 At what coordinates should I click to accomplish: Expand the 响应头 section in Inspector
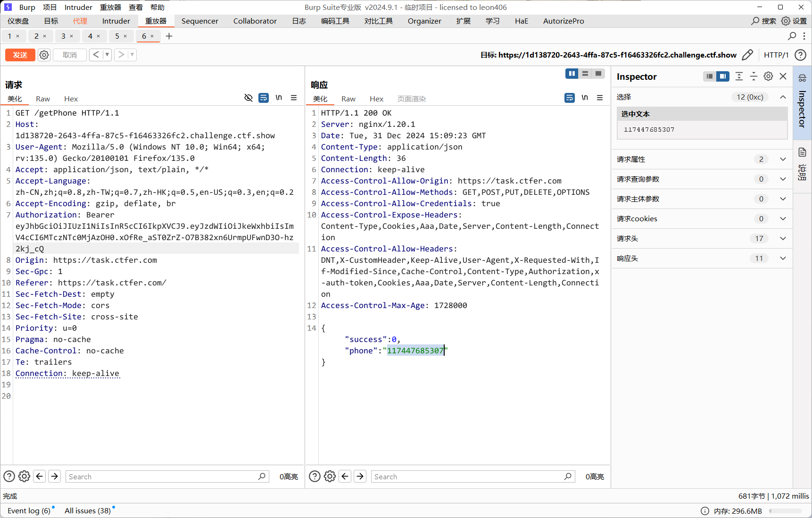[x=783, y=259]
